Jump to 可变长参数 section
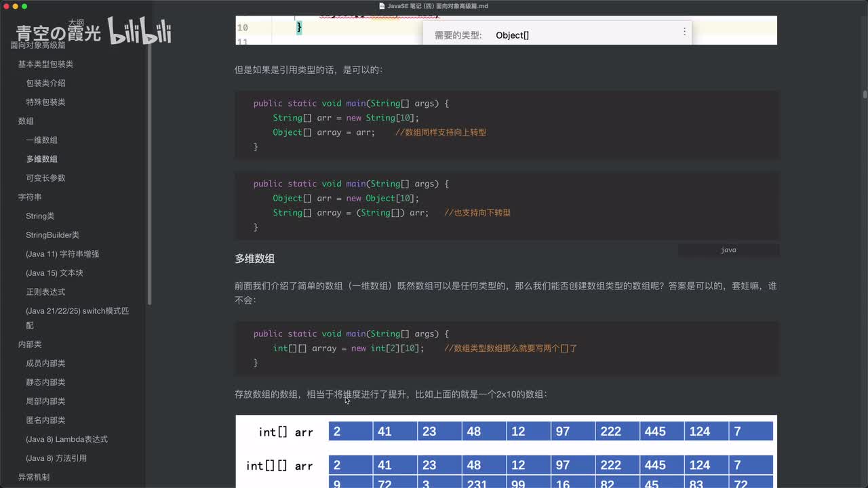The width and height of the screenshot is (868, 488). 45,178
